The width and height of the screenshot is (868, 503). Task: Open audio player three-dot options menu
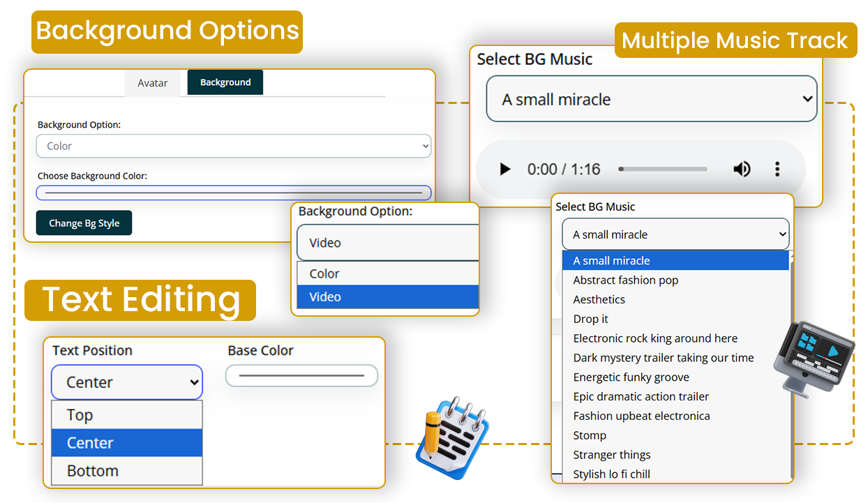(x=777, y=170)
